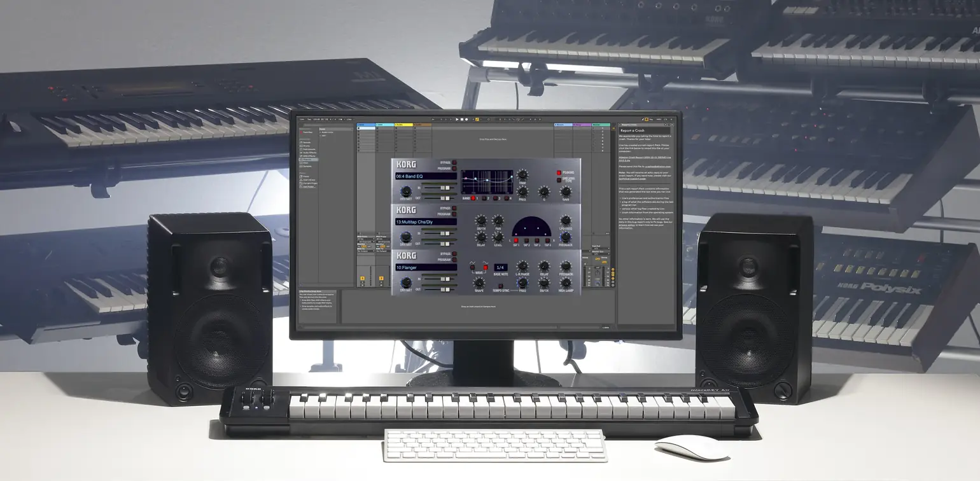
Task: Open the Instruments category in the browser
Action: (x=309, y=149)
